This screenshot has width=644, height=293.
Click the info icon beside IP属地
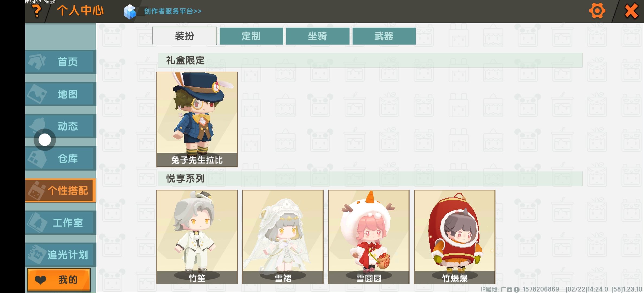coord(517,289)
